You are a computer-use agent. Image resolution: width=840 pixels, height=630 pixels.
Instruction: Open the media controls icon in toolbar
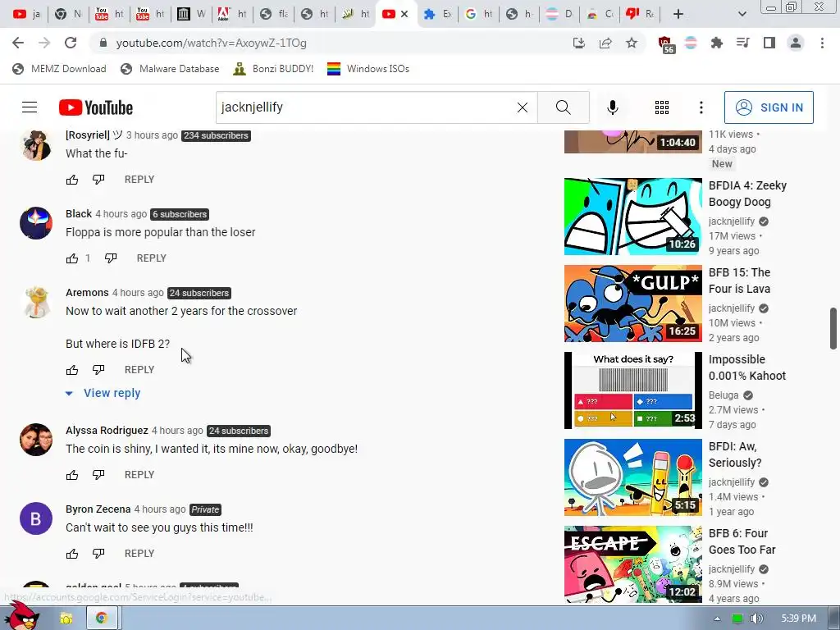[x=742, y=43]
